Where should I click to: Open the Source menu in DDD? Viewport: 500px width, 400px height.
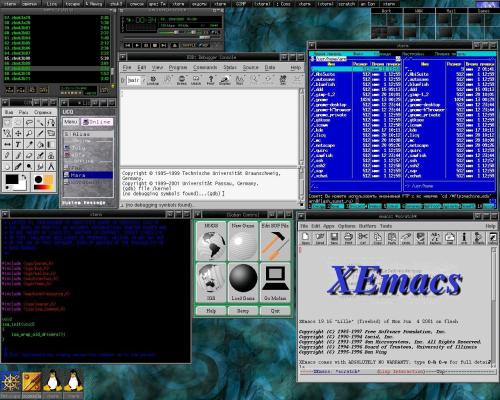(x=250, y=67)
